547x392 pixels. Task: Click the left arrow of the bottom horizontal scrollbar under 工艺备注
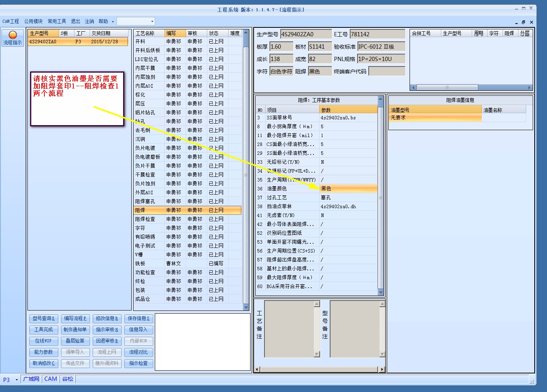pyautogui.click(x=257, y=370)
